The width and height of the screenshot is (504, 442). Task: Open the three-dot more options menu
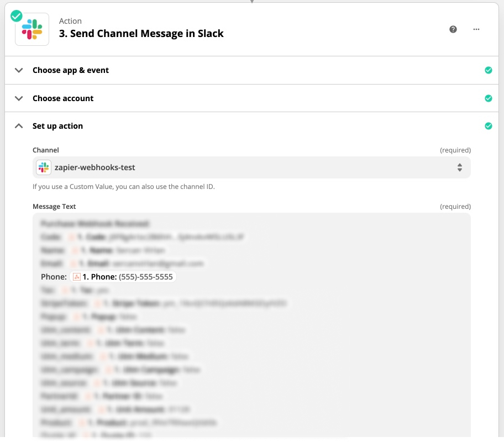point(476,29)
